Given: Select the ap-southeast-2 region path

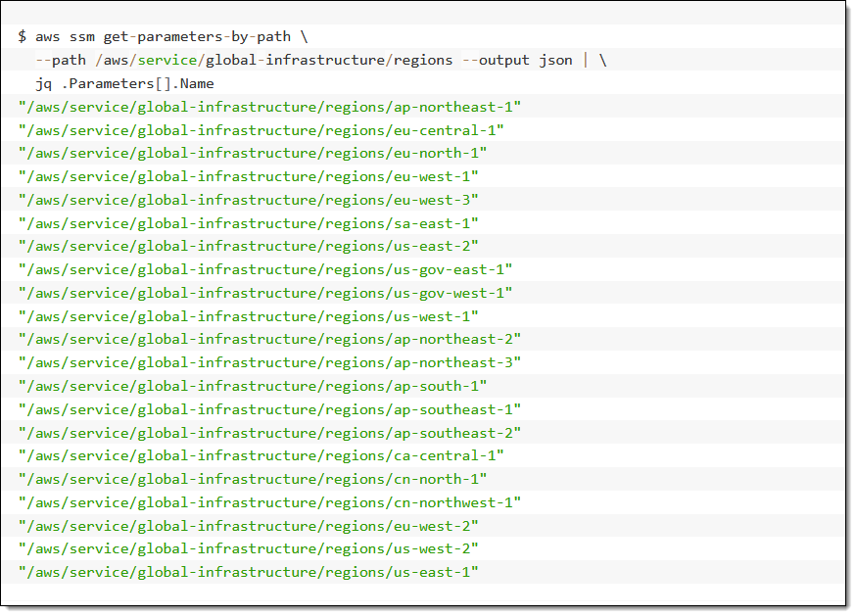Looking at the screenshot, I should (x=269, y=434).
